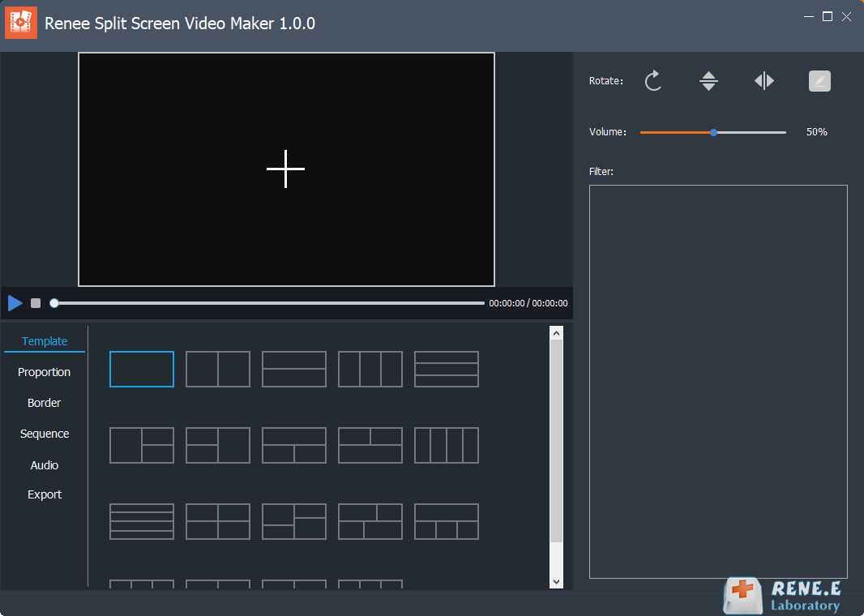Flip the video horizontally
The height and width of the screenshot is (616, 864).
pos(764,81)
